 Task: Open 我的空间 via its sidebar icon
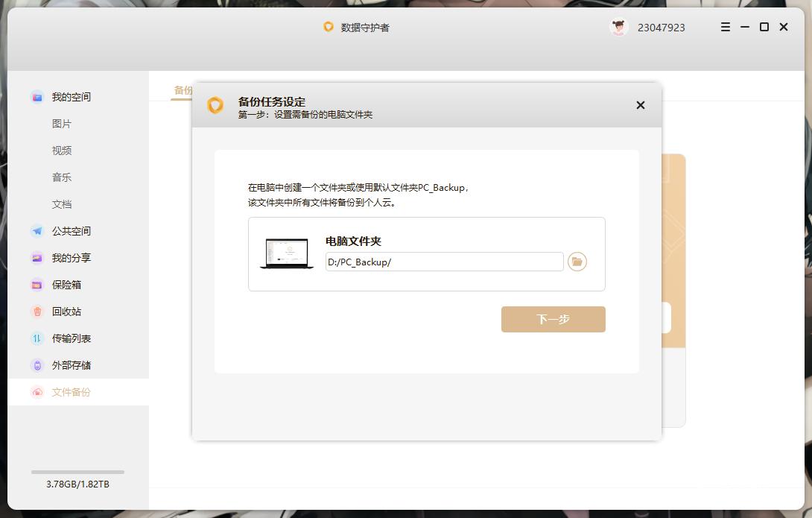coord(37,96)
